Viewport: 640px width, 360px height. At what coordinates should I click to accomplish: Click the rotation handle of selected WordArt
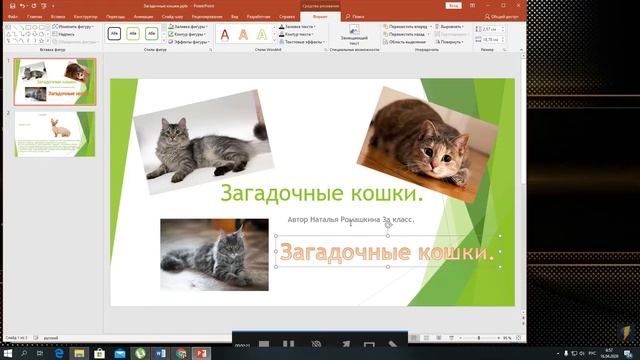(388, 224)
